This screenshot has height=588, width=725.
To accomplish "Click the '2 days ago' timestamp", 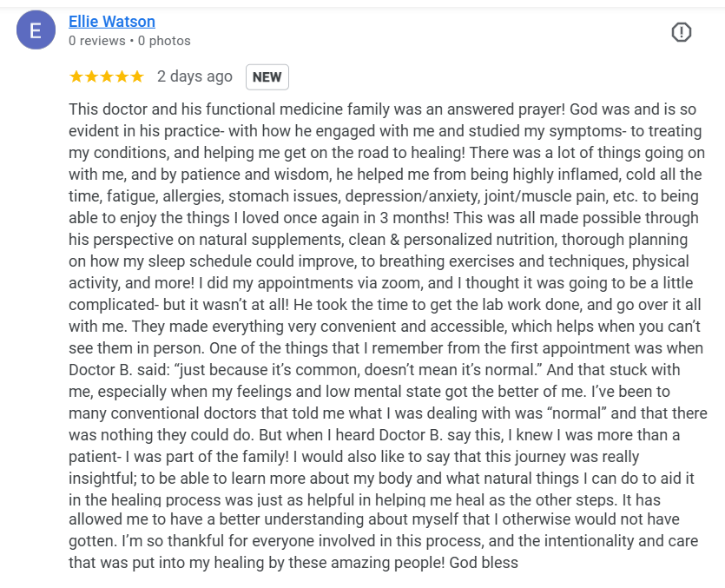I will tap(194, 76).
